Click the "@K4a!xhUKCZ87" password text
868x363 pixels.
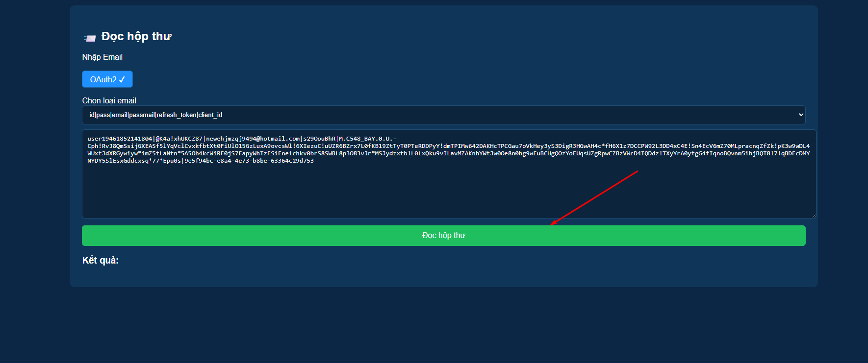pyautogui.click(x=179, y=139)
